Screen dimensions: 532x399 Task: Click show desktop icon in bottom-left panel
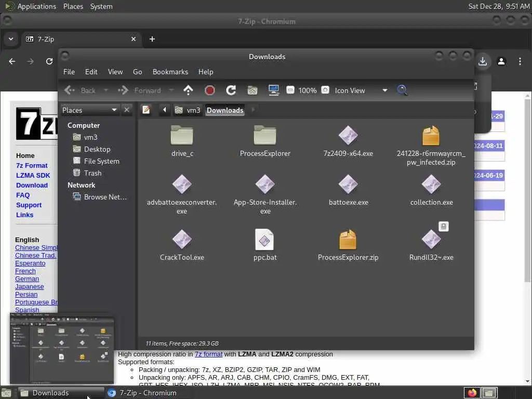tap(6, 393)
